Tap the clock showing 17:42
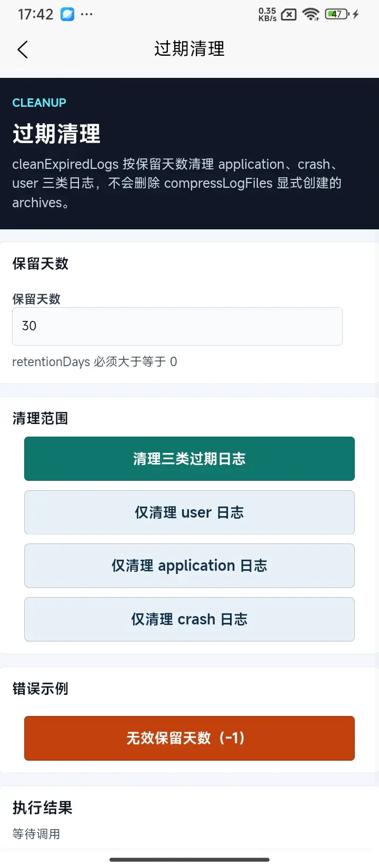This screenshot has width=379, height=868. (36, 14)
